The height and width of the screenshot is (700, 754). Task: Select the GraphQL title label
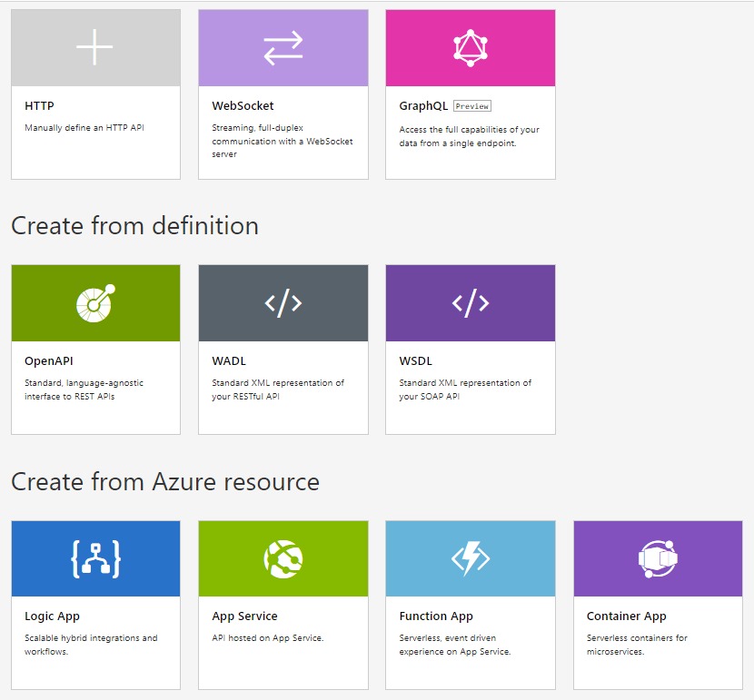pos(423,106)
